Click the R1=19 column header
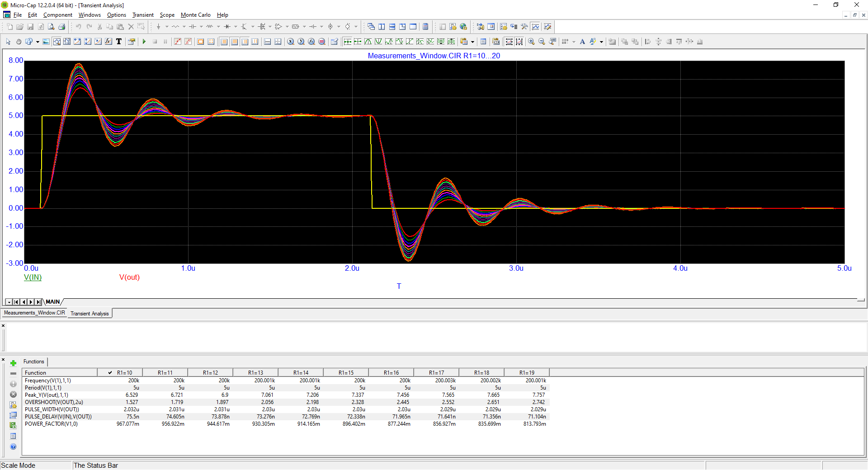 pyautogui.click(x=527, y=373)
